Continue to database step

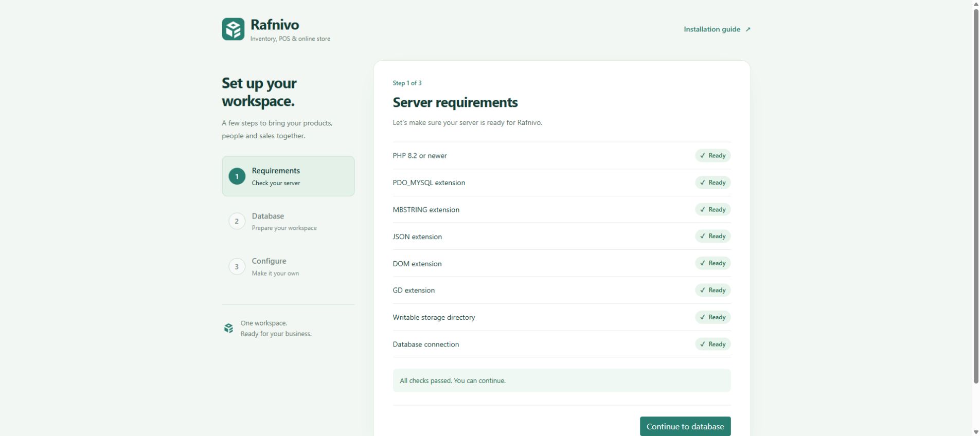pyautogui.click(x=685, y=427)
